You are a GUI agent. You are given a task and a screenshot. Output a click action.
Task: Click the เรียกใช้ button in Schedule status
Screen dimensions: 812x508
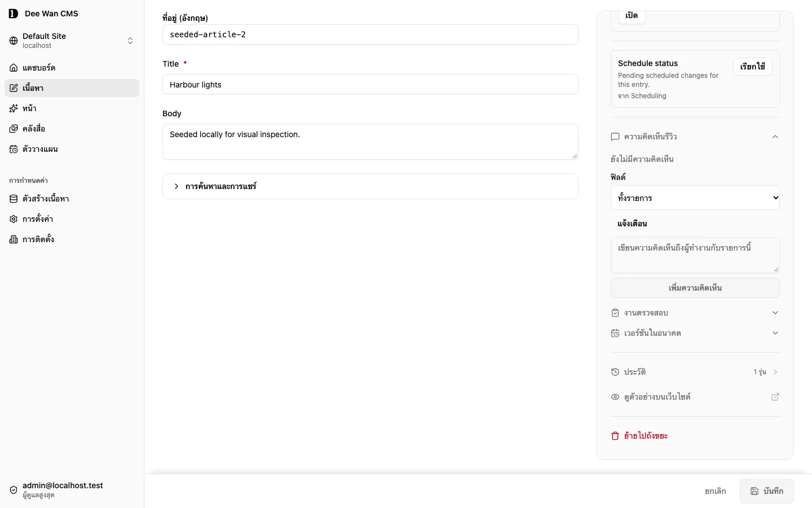tap(753, 67)
